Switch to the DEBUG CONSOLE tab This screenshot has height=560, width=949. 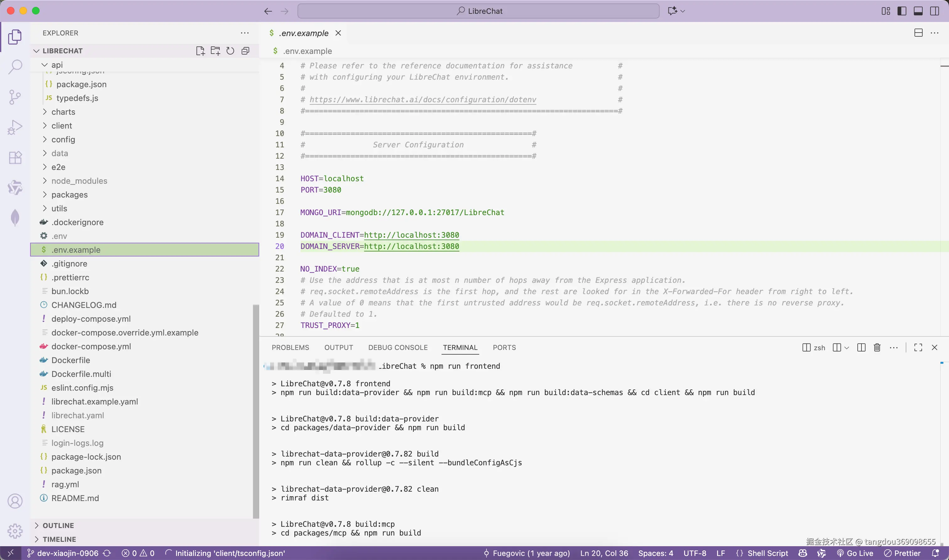(398, 347)
